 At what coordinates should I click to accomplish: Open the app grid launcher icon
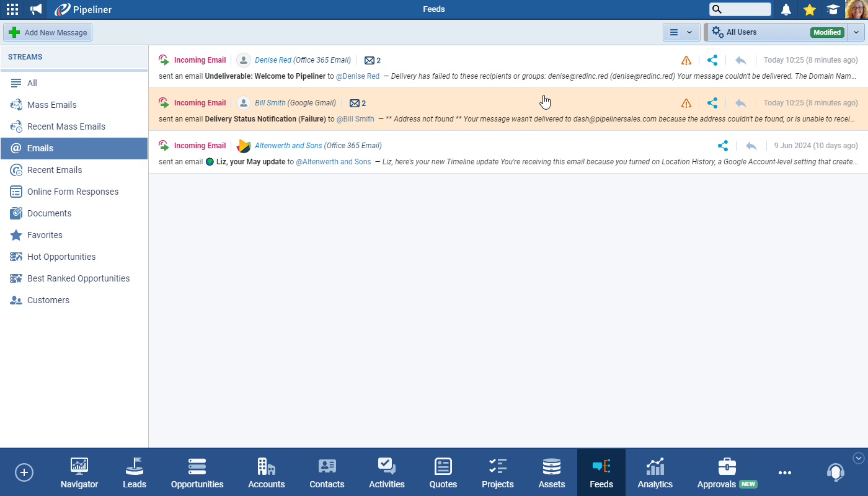click(12, 9)
